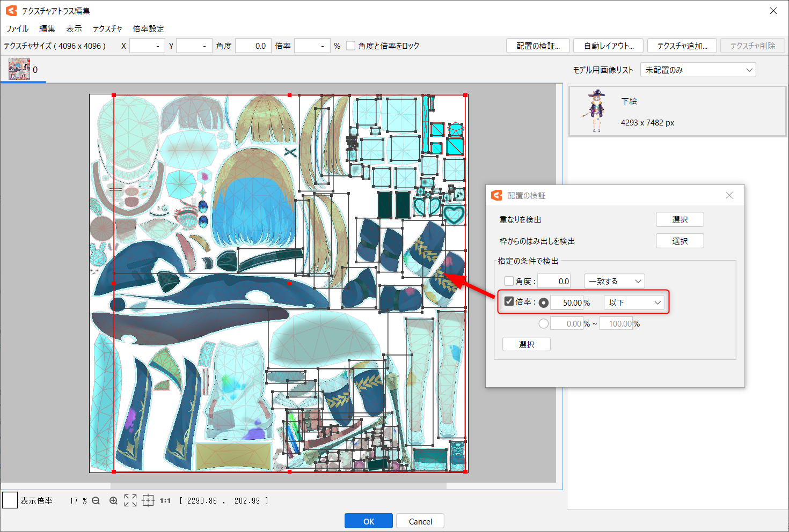Set view to 1:1 scale icon
This screenshot has width=789, height=532.
pyautogui.click(x=165, y=500)
